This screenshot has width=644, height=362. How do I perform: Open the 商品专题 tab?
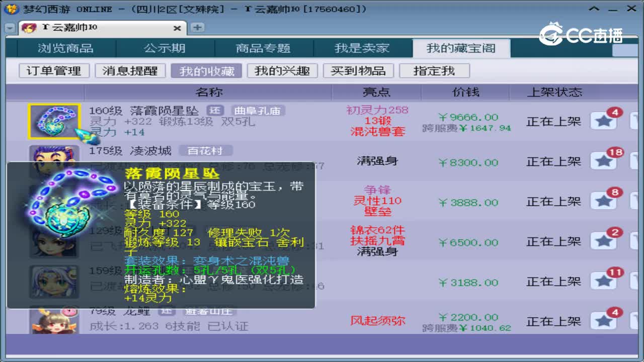(264, 48)
